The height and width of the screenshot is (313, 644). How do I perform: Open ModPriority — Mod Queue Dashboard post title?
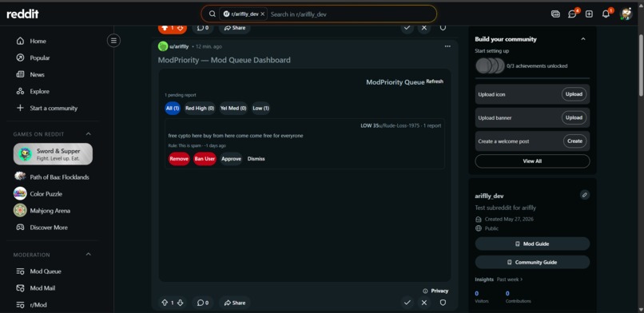click(225, 60)
